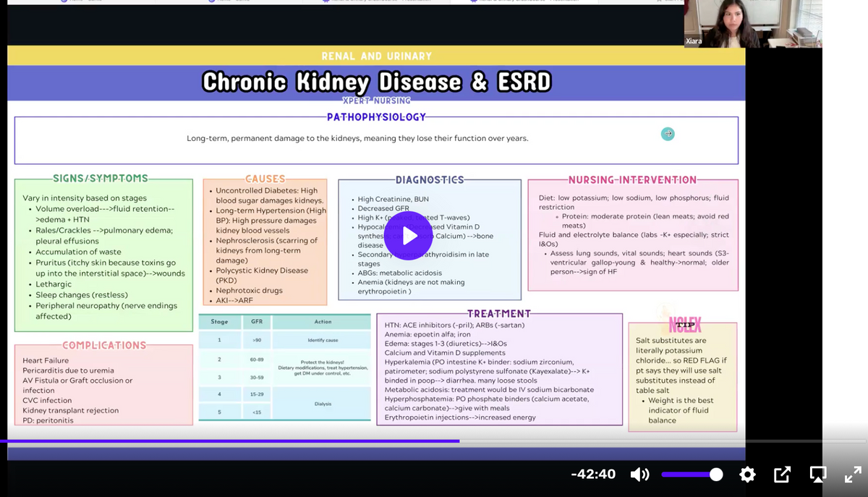The height and width of the screenshot is (497, 868).
Task: Click the Accumulation of waste bullet
Action: (78, 252)
